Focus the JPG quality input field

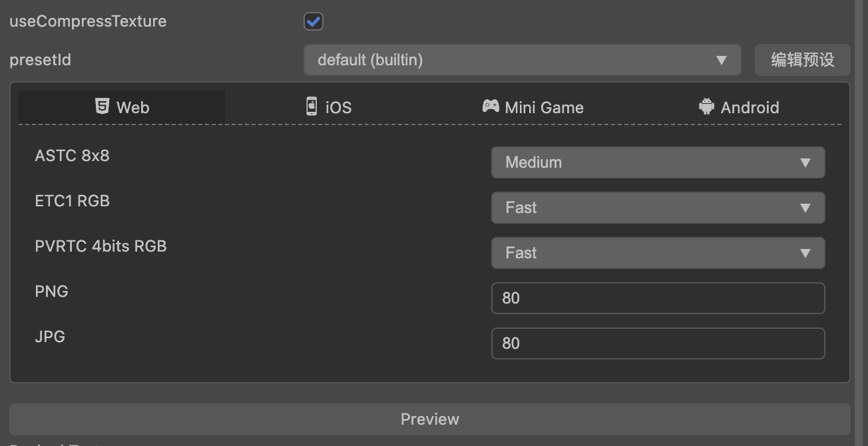coord(657,343)
